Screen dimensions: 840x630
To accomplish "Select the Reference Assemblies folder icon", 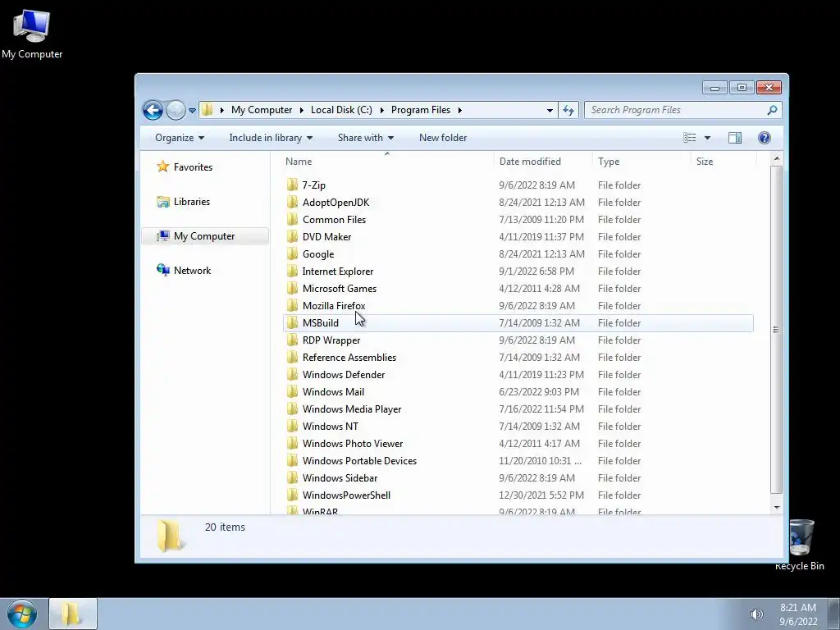I will [292, 358].
